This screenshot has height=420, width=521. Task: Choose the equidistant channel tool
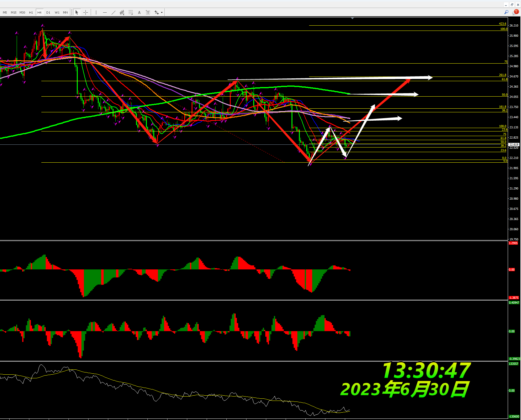pyautogui.click(x=122, y=12)
